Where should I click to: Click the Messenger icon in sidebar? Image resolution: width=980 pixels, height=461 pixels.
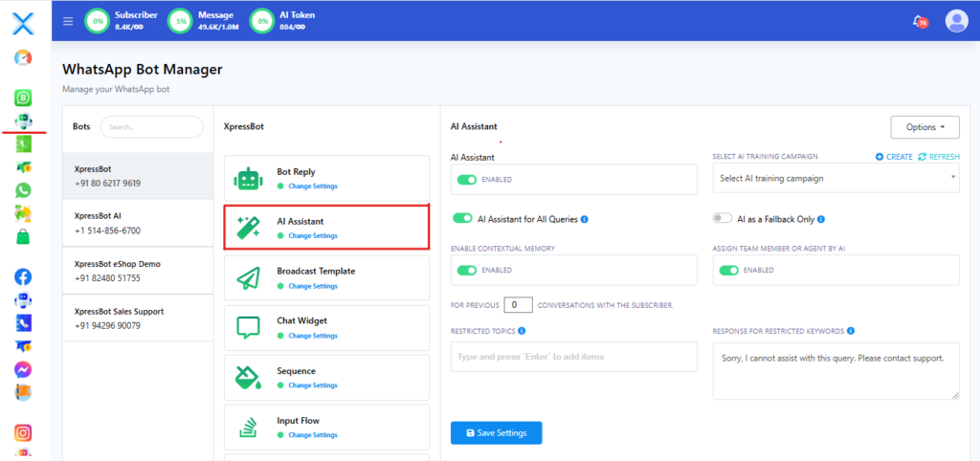coord(24,369)
